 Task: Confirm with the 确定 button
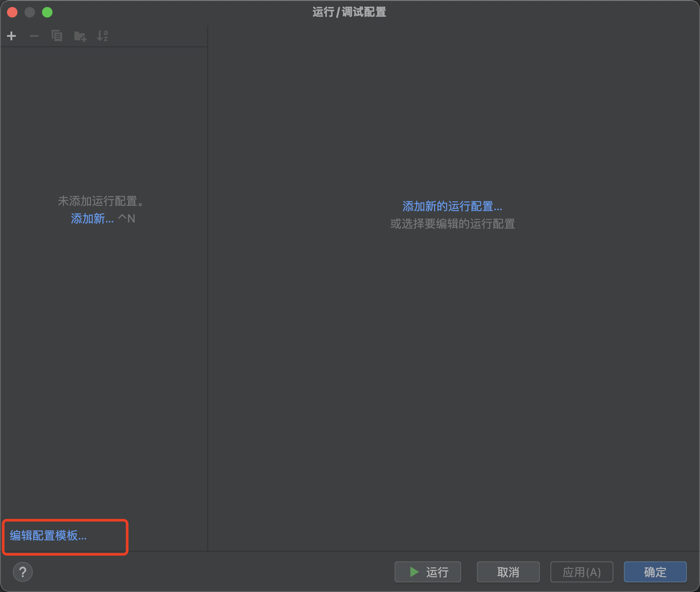(x=655, y=572)
